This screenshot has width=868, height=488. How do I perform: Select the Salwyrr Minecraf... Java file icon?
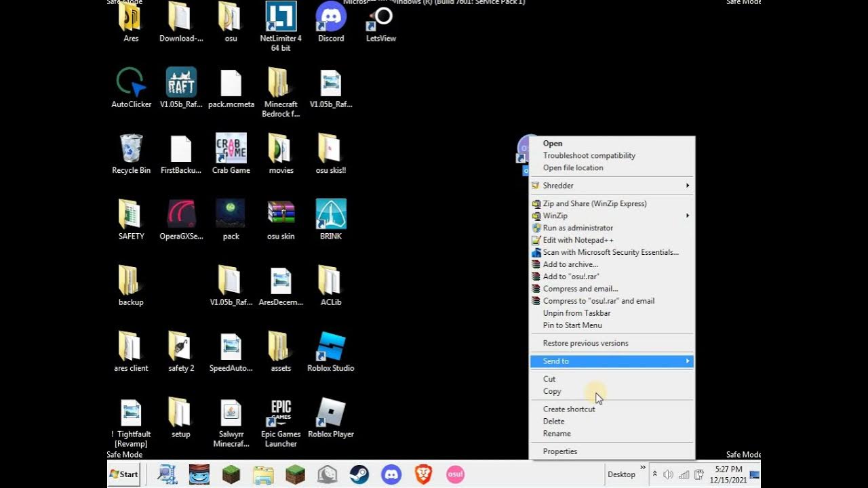click(231, 422)
